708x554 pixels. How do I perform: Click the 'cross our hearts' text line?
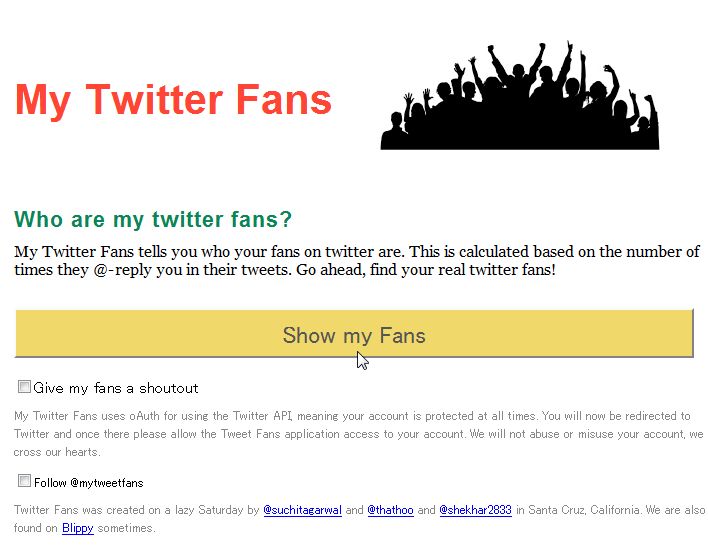coord(56,452)
